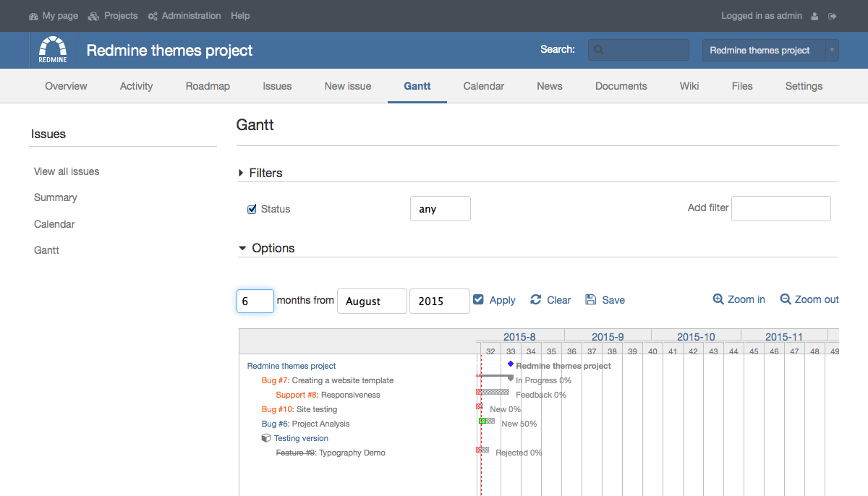The height and width of the screenshot is (496, 868).
Task: Click the Bug #10 gantt bar
Action: click(x=480, y=406)
